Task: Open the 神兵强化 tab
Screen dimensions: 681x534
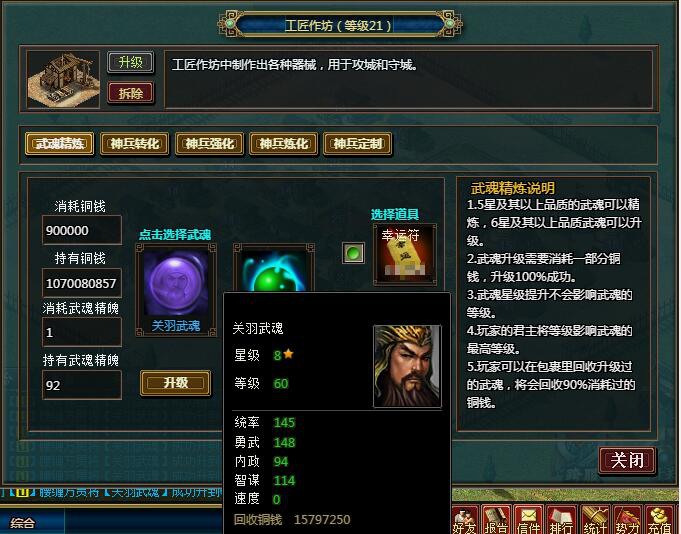Action: (209, 144)
